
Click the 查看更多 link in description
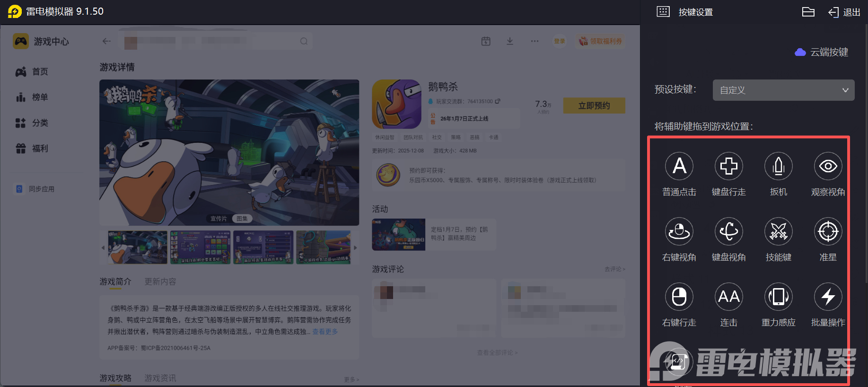(325, 332)
